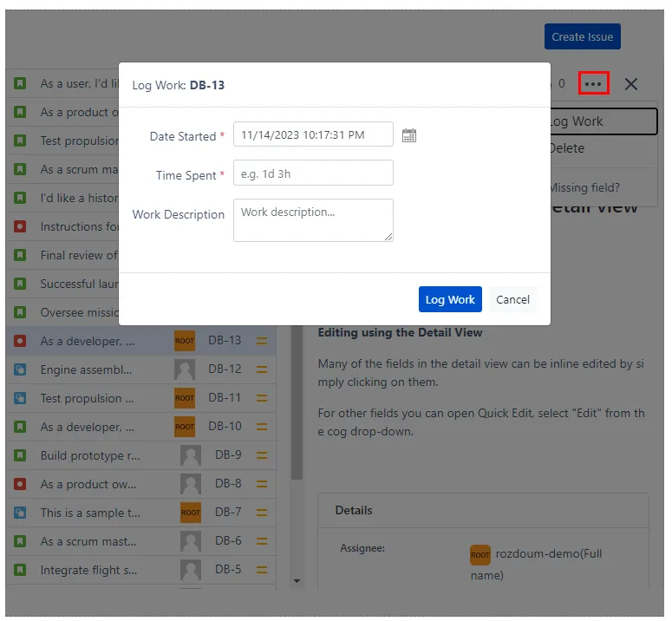Click the medium priority icon on DB-13

262,341
